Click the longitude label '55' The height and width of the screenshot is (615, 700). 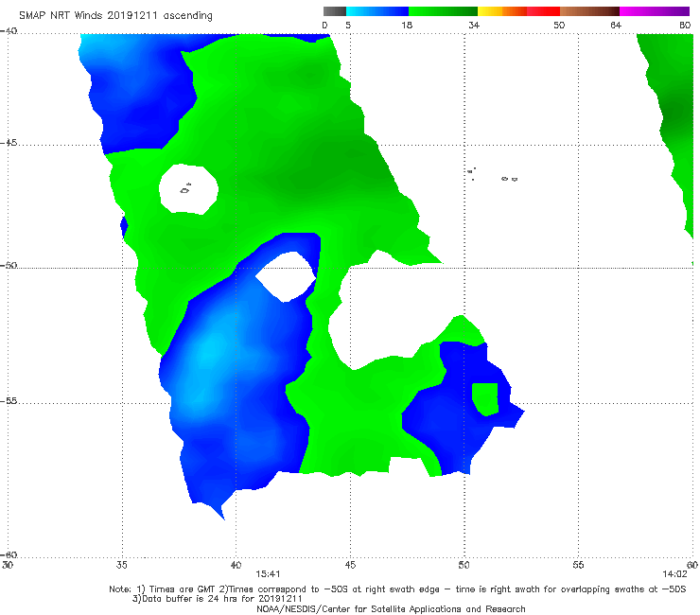pos(578,565)
